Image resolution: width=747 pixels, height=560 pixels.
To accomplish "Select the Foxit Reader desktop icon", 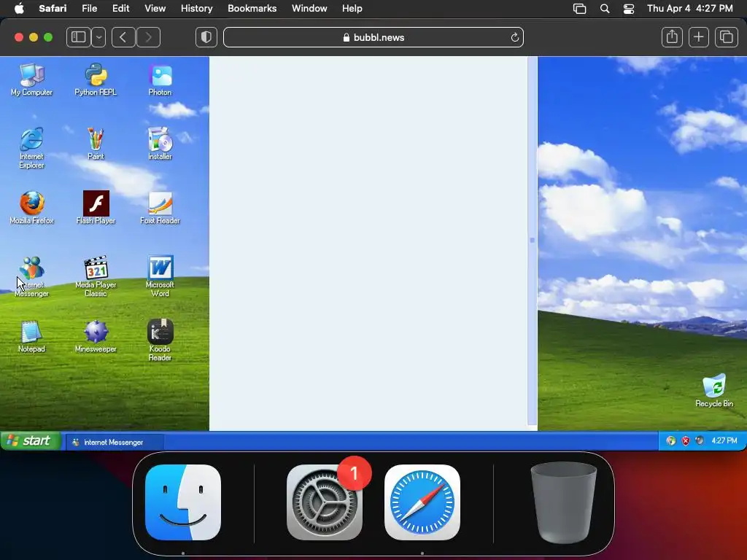I will click(160, 208).
